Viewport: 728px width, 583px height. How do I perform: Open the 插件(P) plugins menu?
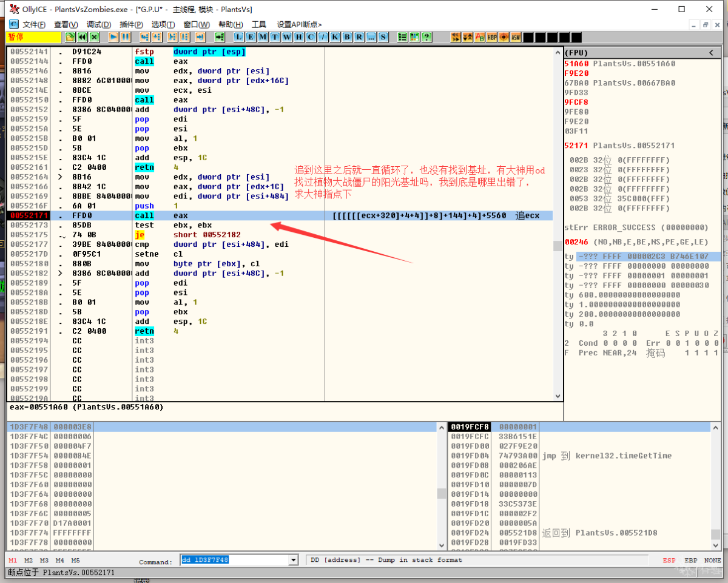[x=131, y=24]
